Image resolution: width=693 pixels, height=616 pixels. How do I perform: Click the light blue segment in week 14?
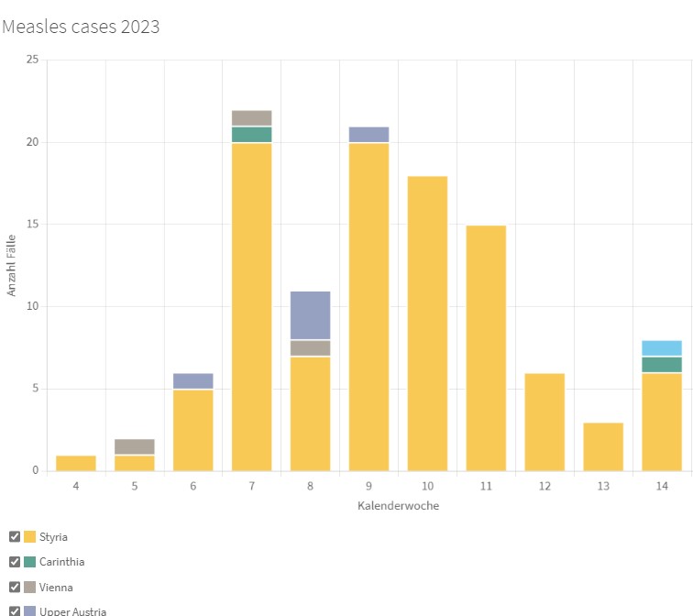click(x=662, y=348)
